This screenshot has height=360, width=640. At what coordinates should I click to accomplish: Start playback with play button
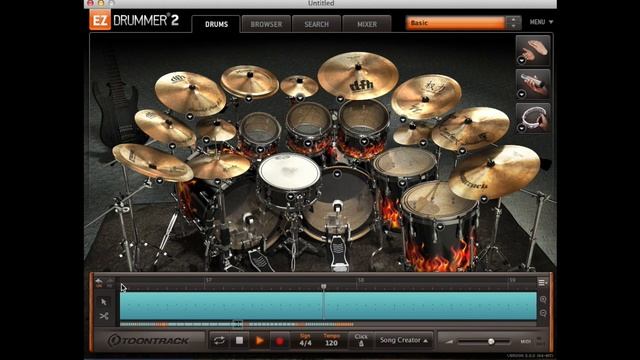point(259,340)
